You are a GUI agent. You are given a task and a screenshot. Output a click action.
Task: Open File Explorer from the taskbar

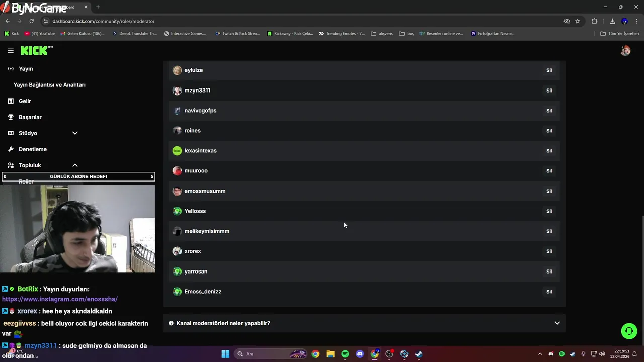coord(330,354)
